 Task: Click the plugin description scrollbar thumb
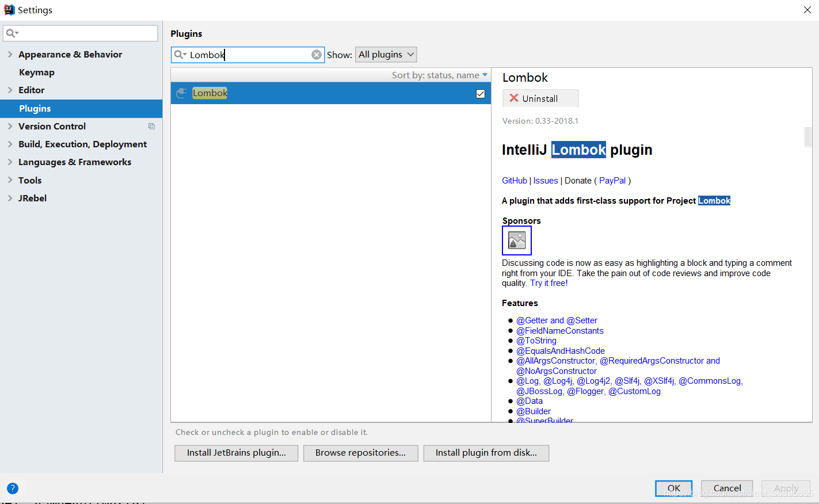tap(808, 137)
